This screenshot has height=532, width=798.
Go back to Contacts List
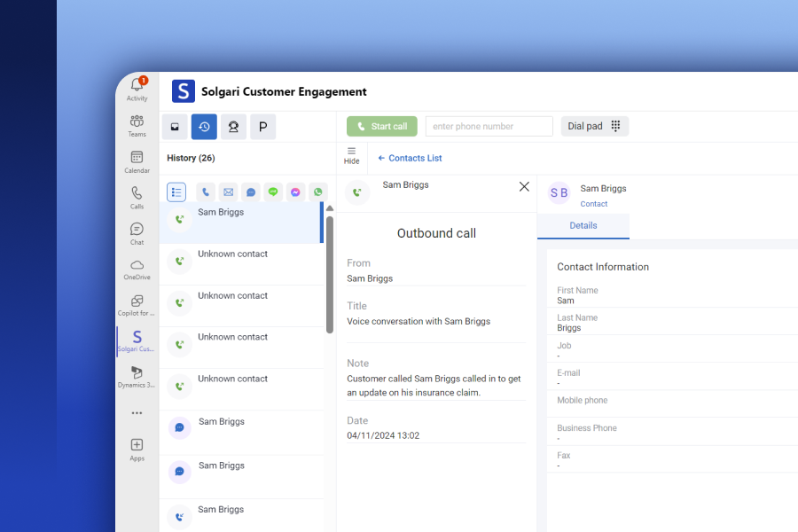tap(411, 159)
